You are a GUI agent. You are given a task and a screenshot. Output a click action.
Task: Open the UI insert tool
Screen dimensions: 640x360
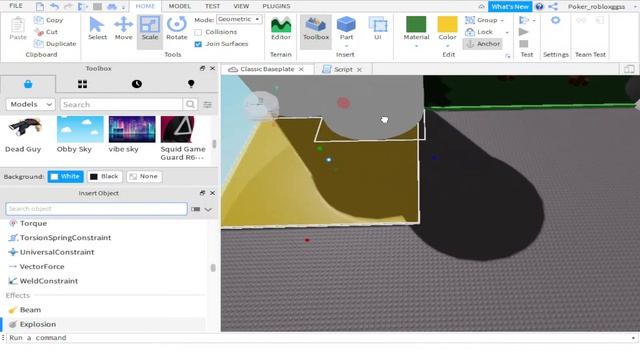(x=378, y=29)
